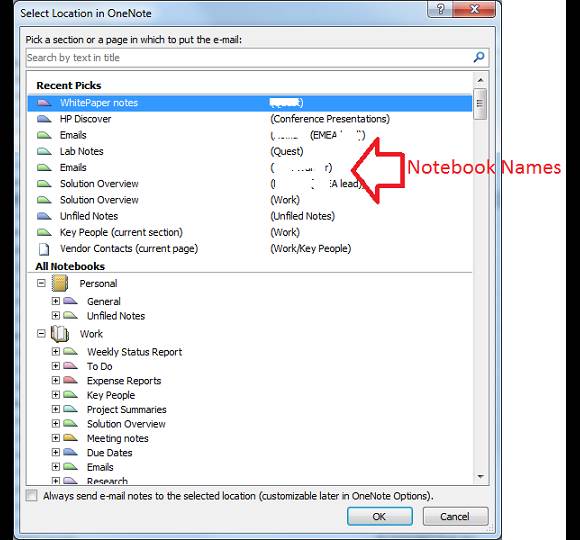Collapse the Personal notebook
The height and width of the screenshot is (540, 580).
(x=41, y=283)
